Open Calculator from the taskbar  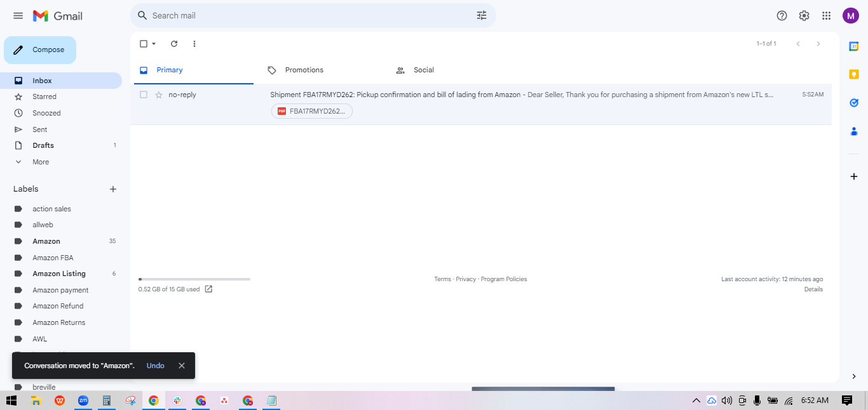click(x=107, y=400)
